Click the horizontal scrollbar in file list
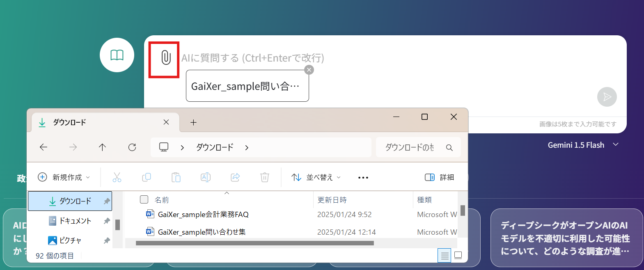This screenshot has height=270, width=644. (254, 243)
